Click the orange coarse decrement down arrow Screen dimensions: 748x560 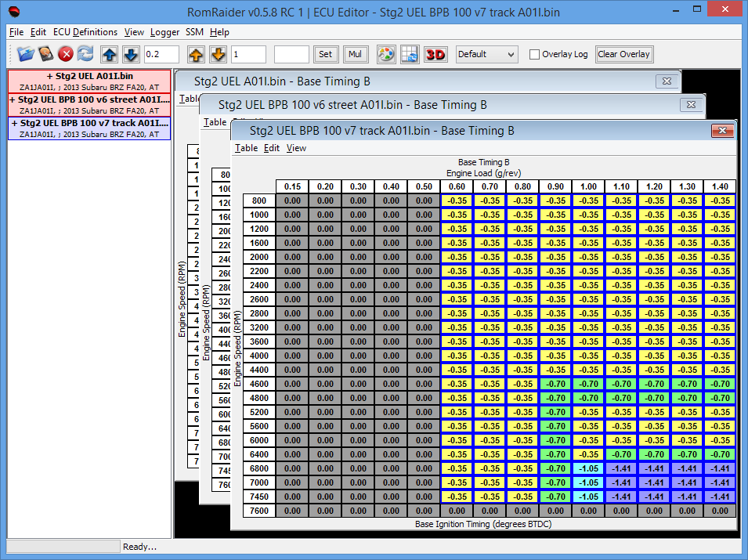pos(219,54)
